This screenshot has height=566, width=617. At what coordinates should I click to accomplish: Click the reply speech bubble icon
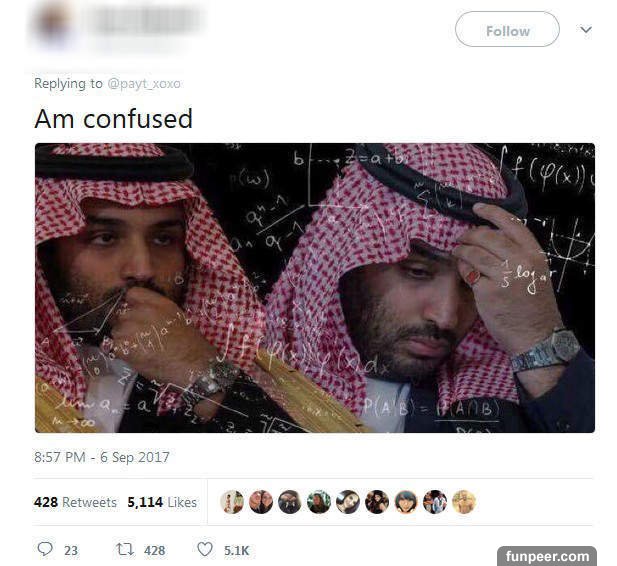pos(45,549)
